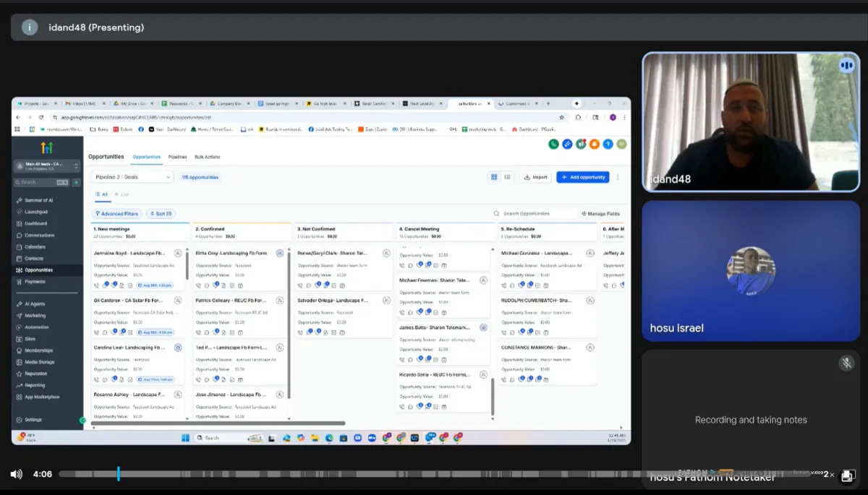This screenshot has width=868, height=495.
Task: Click the sidebar Search field
Action: coord(42,182)
